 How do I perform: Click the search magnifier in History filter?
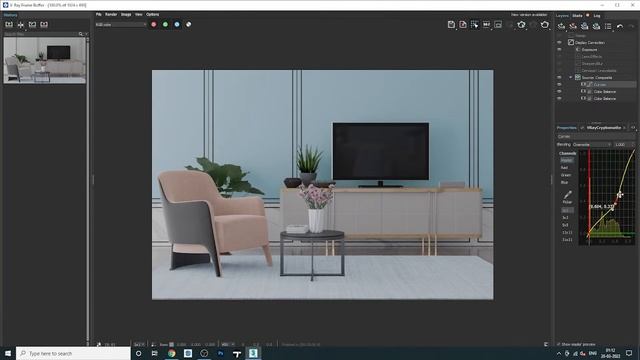tap(81, 34)
